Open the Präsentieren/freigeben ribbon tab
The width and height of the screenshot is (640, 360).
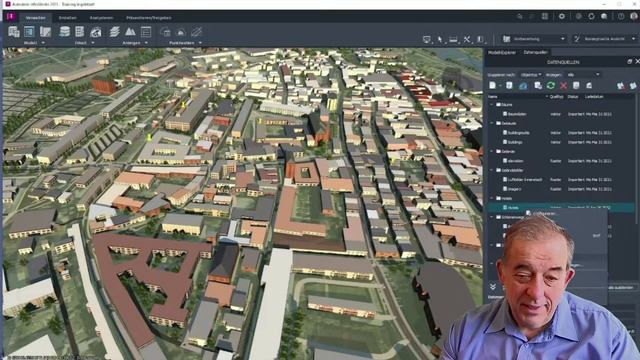149,18
